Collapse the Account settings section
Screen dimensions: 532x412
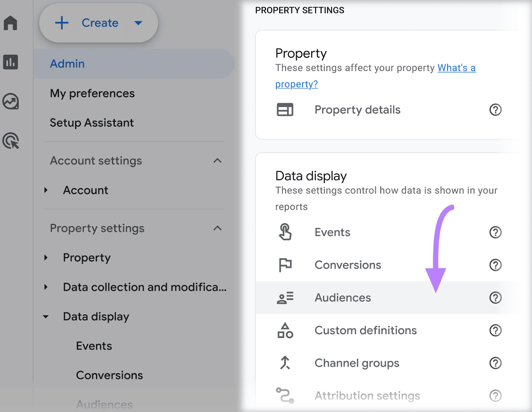pyautogui.click(x=217, y=161)
